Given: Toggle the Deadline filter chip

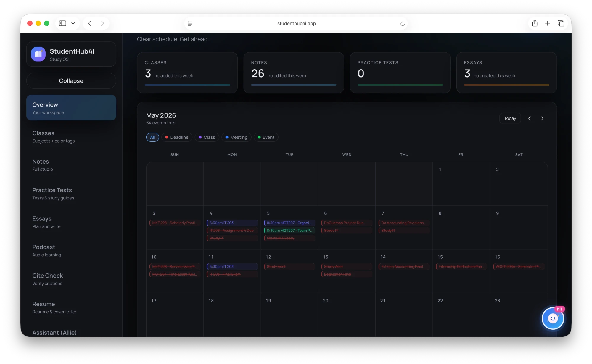Looking at the screenshot, I should point(177,137).
